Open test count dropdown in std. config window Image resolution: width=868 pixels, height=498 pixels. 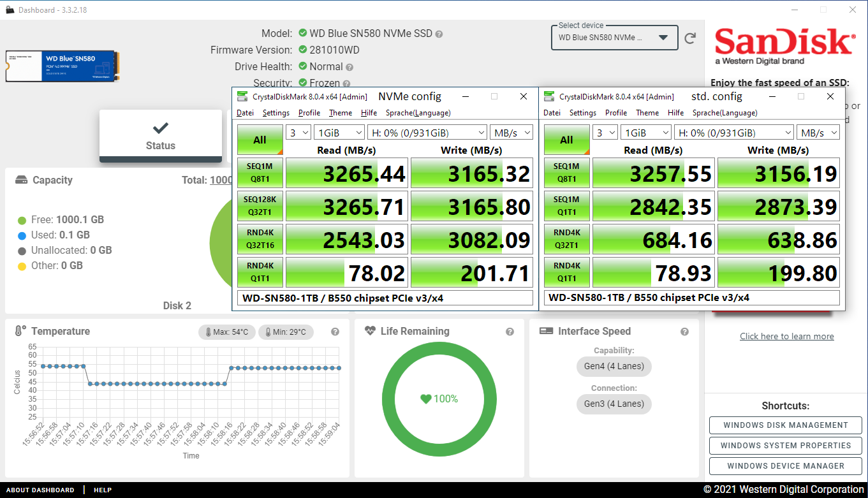tap(605, 133)
